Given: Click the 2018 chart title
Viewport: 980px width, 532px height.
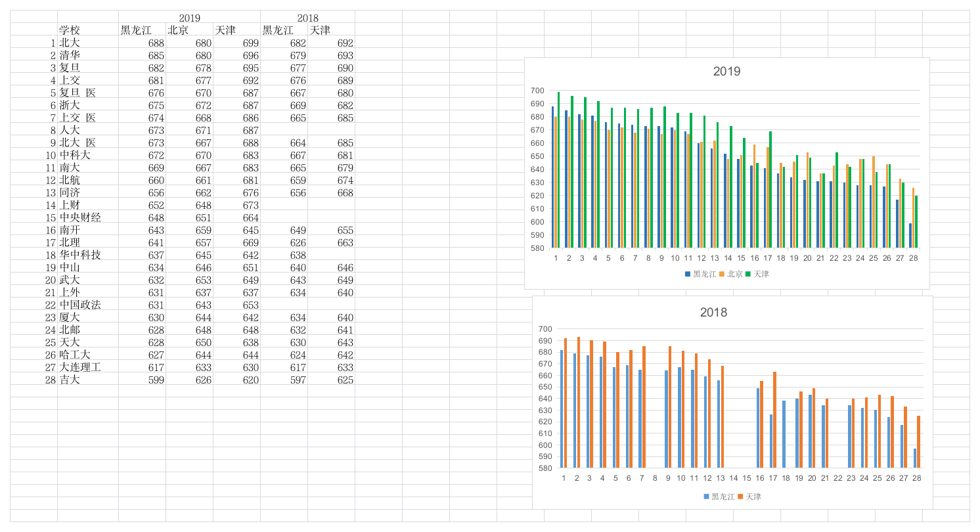Looking at the screenshot, I should click(x=713, y=313).
